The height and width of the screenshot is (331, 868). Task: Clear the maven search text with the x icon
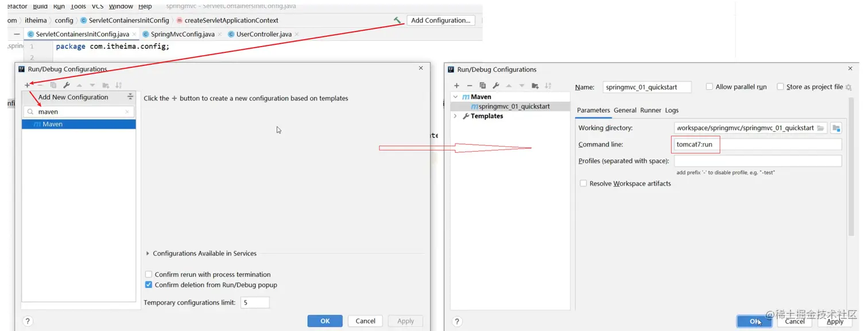pos(127,112)
